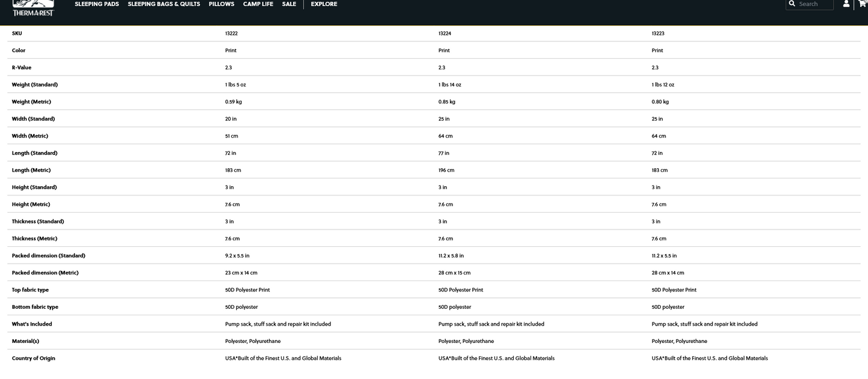The width and height of the screenshot is (868, 379).
Task: Click the 196 cm length value
Action: point(446,170)
